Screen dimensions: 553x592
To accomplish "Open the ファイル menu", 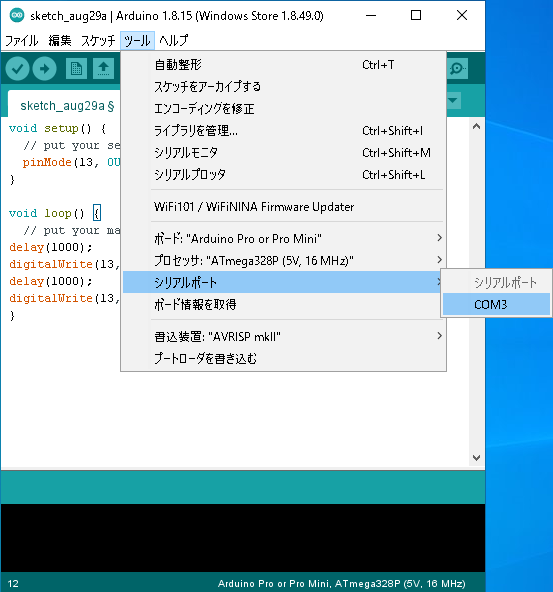I will pyautogui.click(x=22, y=40).
